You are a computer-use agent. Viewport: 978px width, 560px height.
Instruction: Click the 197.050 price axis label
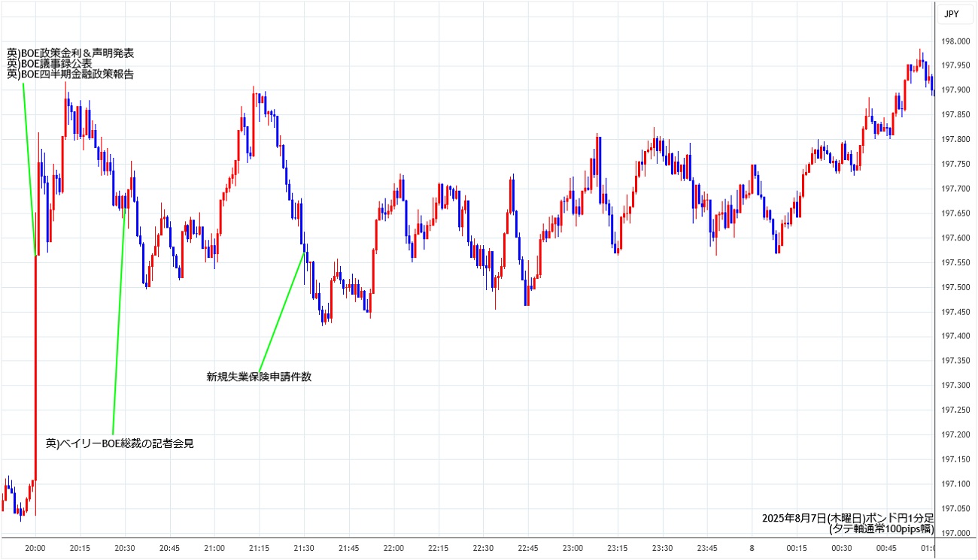pos(955,509)
